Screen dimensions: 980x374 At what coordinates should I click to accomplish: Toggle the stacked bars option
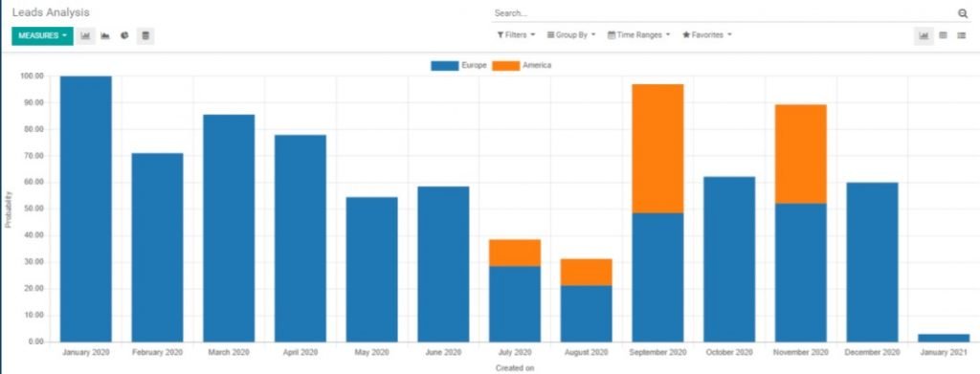145,35
